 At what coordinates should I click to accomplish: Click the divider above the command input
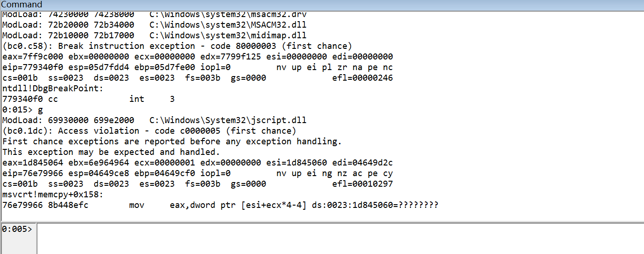322,222
